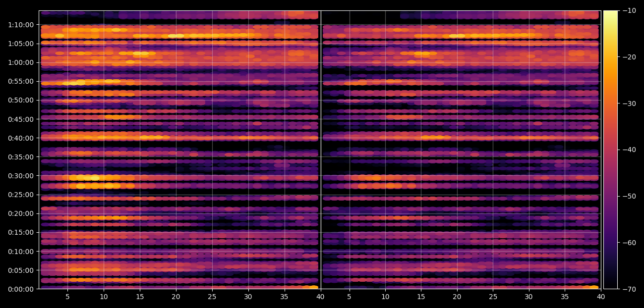Screen dimensions: 644x308
Task: Pick the 0:25:00 time tick label
Action: pyautogui.click(x=21, y=195)
